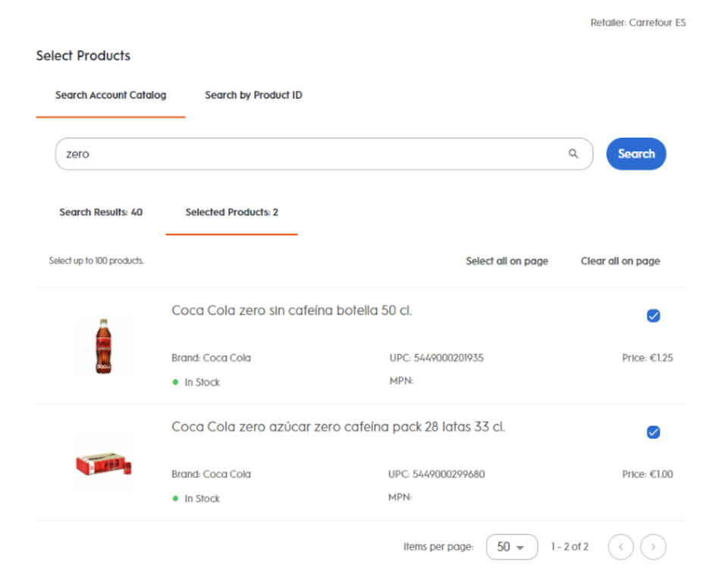This screenshot has height=584, width=728.
Task: Show the Search Results: 40 tab
Action: click(101, 212)
